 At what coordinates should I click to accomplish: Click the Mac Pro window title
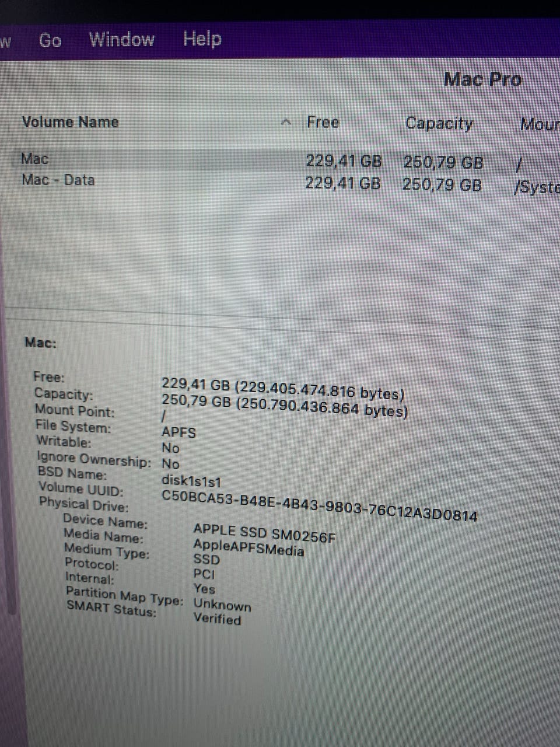point(482,79)
